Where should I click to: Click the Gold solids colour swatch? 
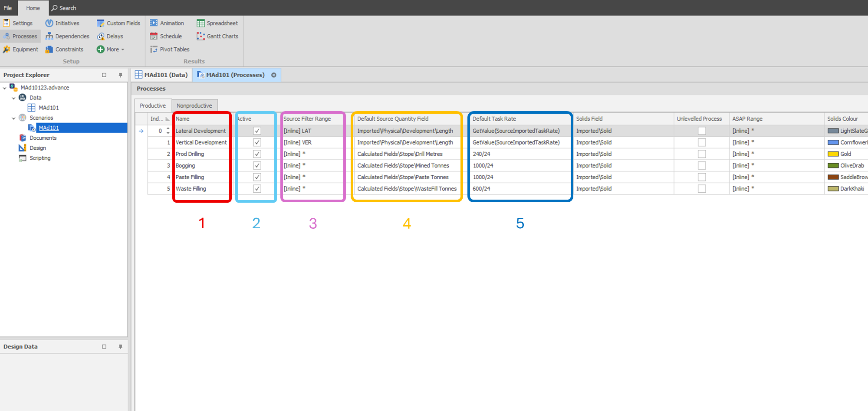click(833, 154)
